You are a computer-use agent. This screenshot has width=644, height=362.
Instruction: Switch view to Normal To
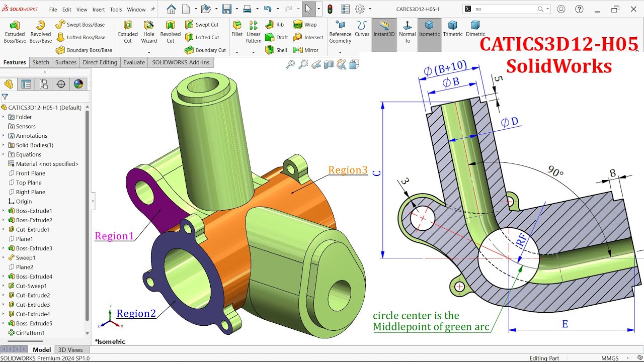(x=407, y=32)
